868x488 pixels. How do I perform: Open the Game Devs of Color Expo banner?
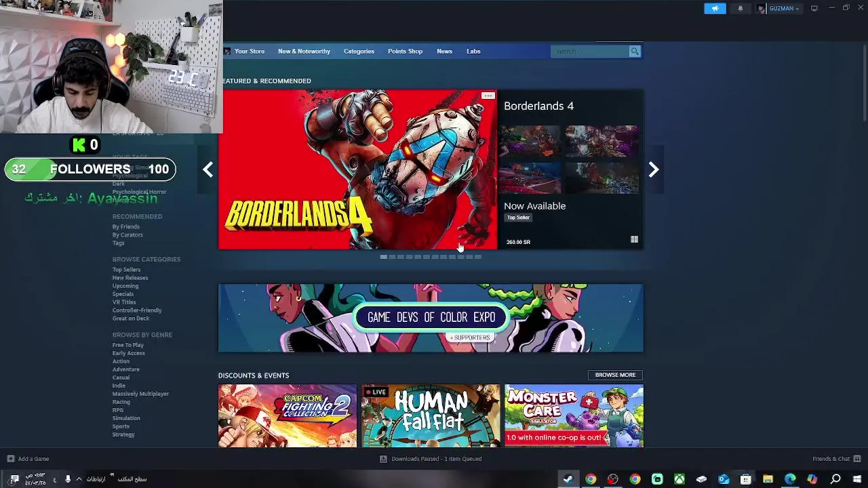click(431, 318)
